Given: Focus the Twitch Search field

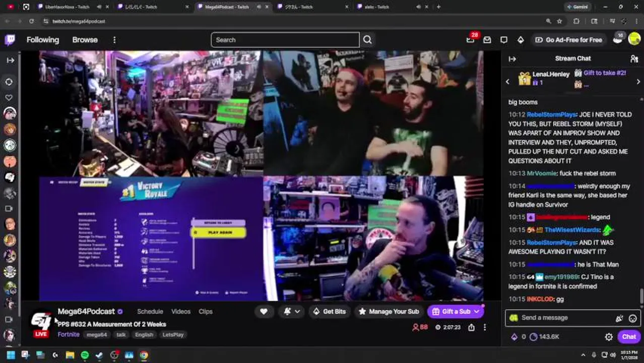Looking at the screenshot, I should [285, 40].
